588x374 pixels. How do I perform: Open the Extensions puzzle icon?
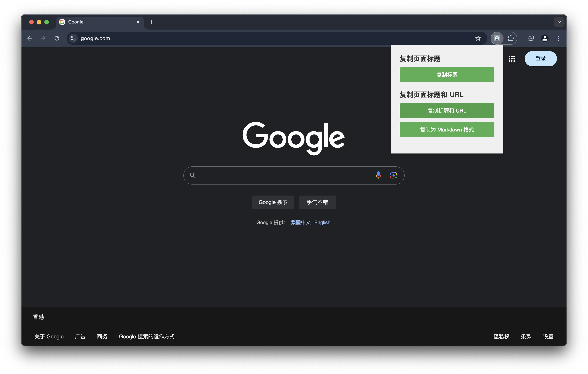pyautogui.click(x=511, y=38)
